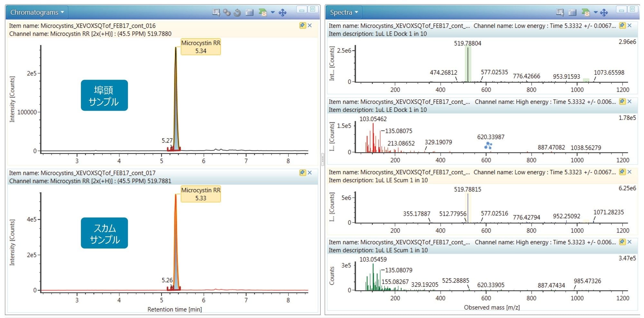This screenshot has width=644, height=318.
Task: Click the 213.08652 fragment label
Action: pyautogui.click(x=401, y=143)
